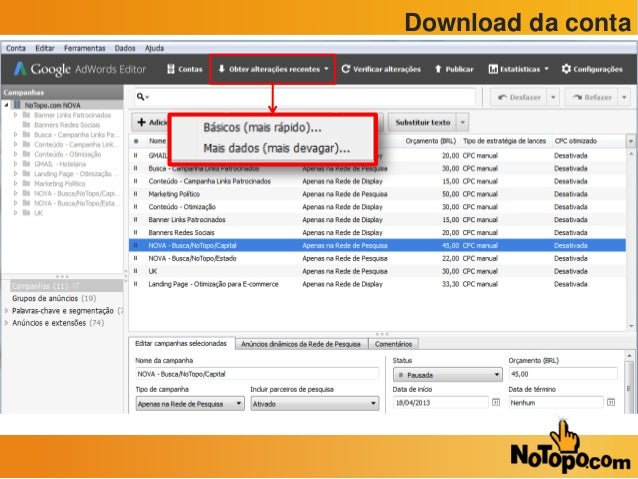Viewport: 638px width, 479px height.
Task: Open Configurações gear settings
Action: [x=592, y=69]
